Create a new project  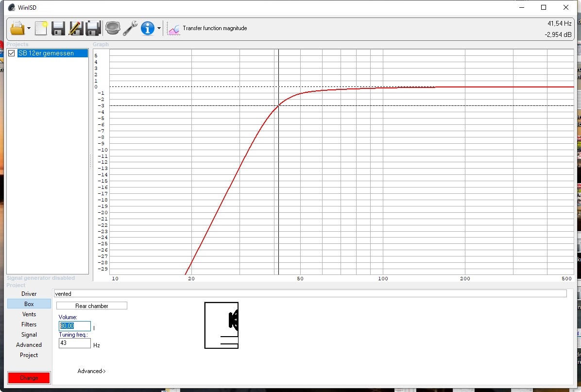41,28
